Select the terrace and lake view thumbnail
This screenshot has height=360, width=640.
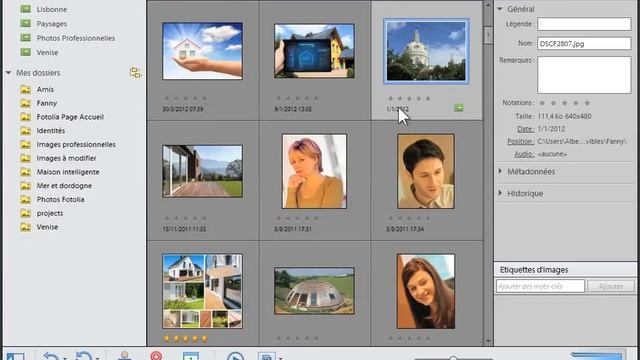202,171
